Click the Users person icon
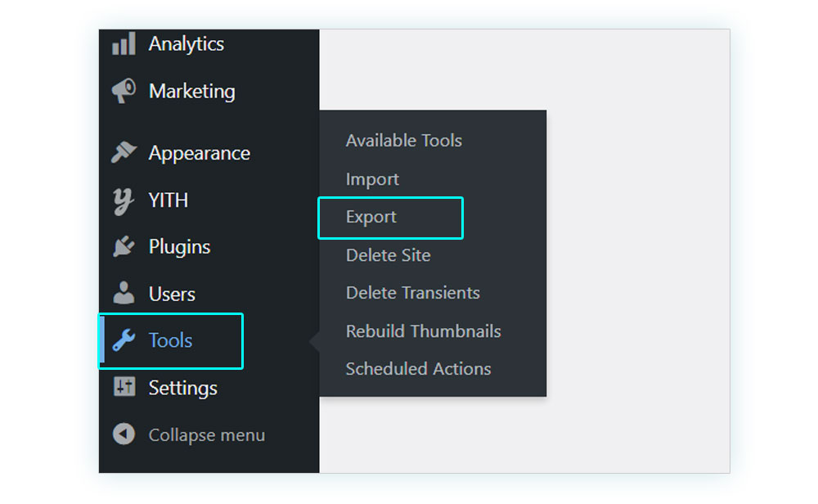The height and width of the screenshot is (504, 818). click(124, 293)
